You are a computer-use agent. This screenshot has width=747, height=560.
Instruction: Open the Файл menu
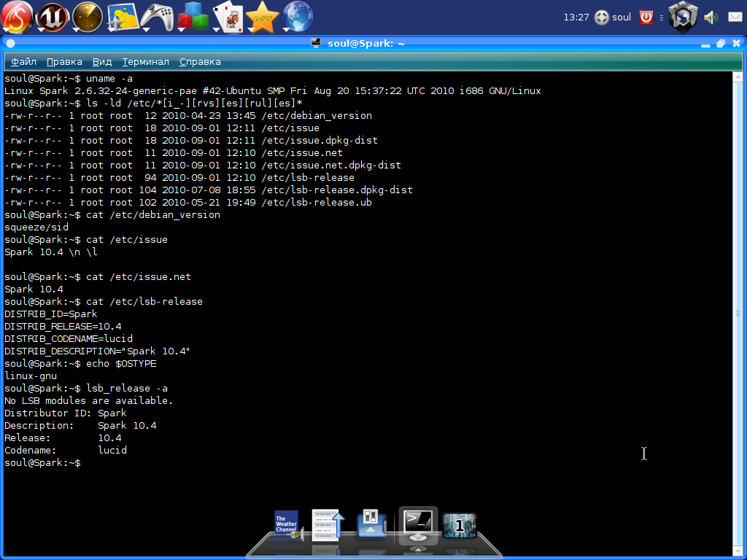coord(24,62)
